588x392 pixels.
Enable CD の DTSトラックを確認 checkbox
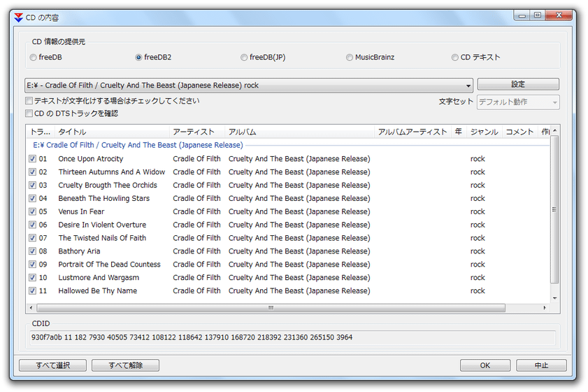point(29,113)
